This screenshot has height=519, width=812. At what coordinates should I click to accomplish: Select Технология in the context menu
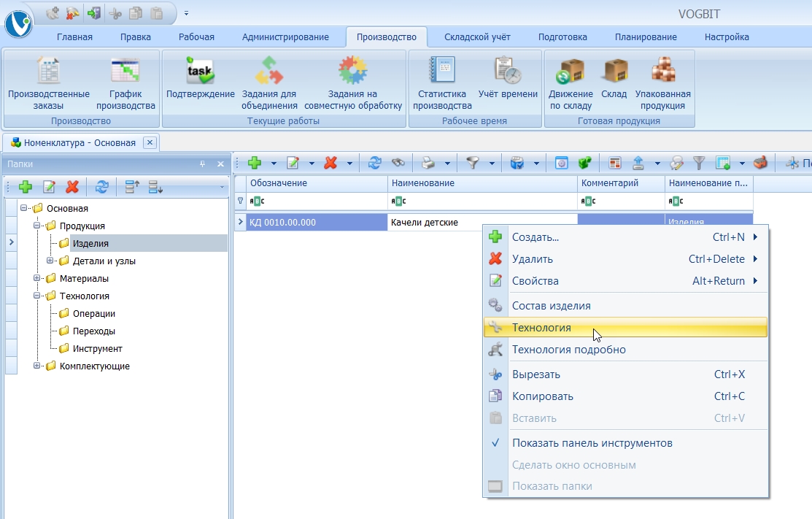pyautogui.click(x=625, y=327)
